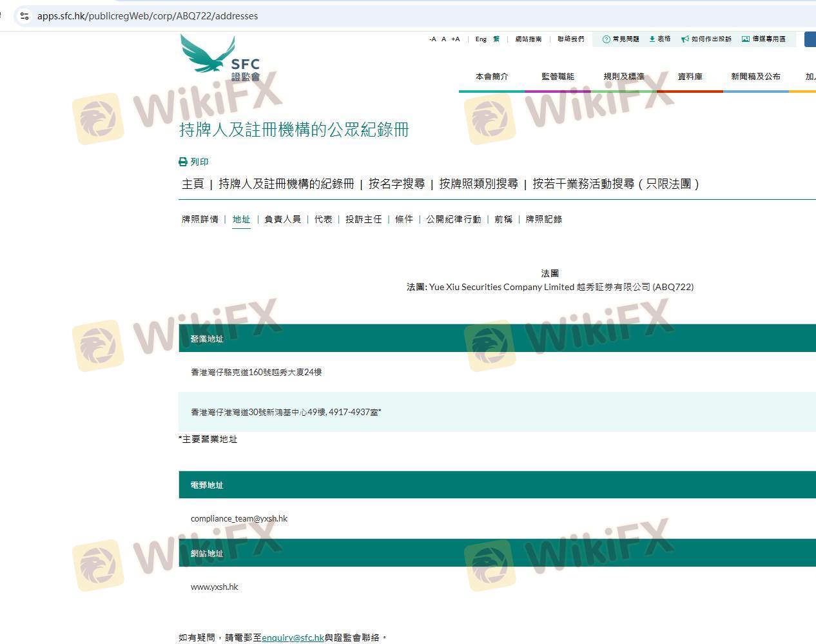Open 網站指南 site map link

coord(529,39)
